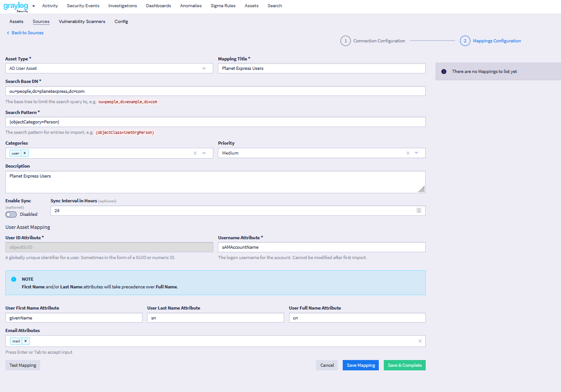This screenshot has width=561, height=392.
Task: Remove the 'mail' tag from Email Attributes
Action: click(25, 341)
